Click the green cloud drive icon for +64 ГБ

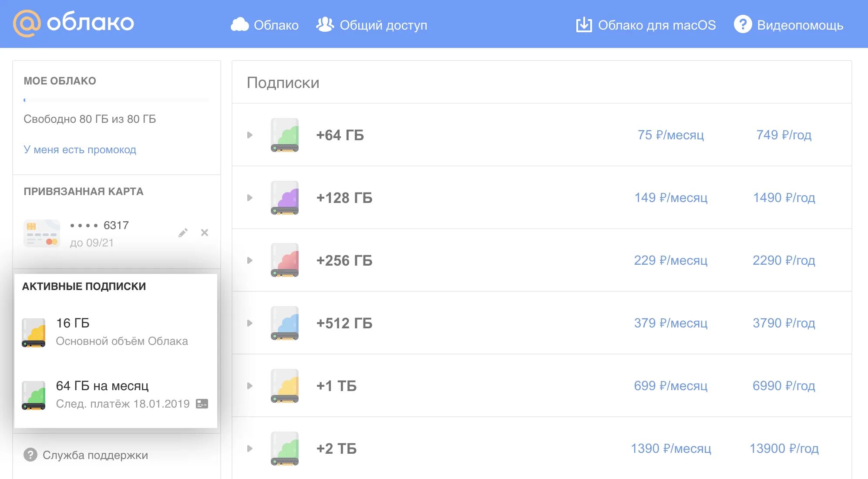(285, 135)
